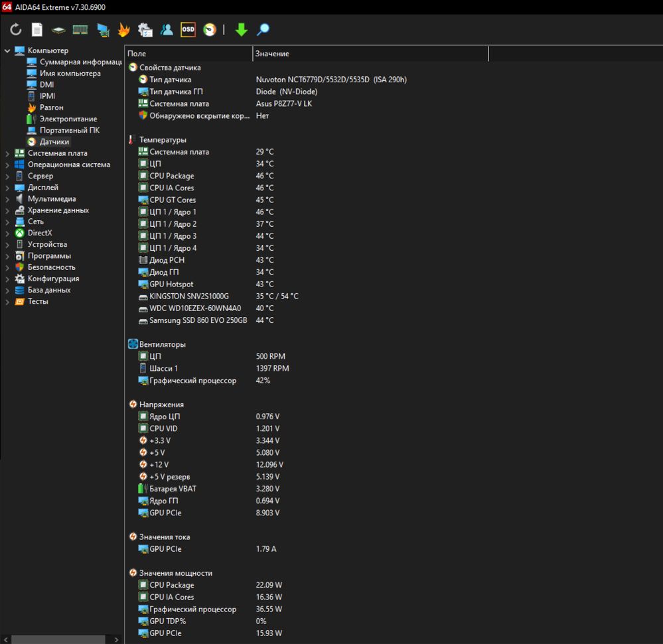The image size is (663, 644).
Task: Expand the Хранение данных node
Action: [x=7, y=210]
